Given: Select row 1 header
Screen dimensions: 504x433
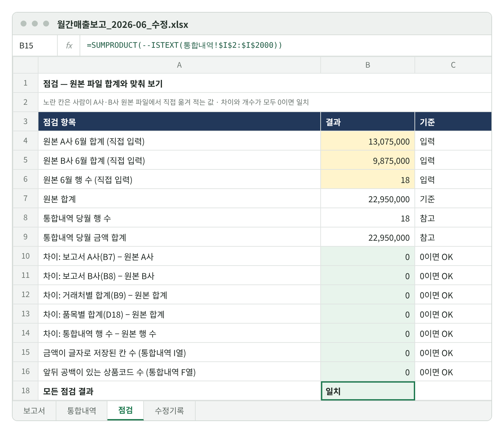Looking at the screenshot, I should tap(26, 83).
